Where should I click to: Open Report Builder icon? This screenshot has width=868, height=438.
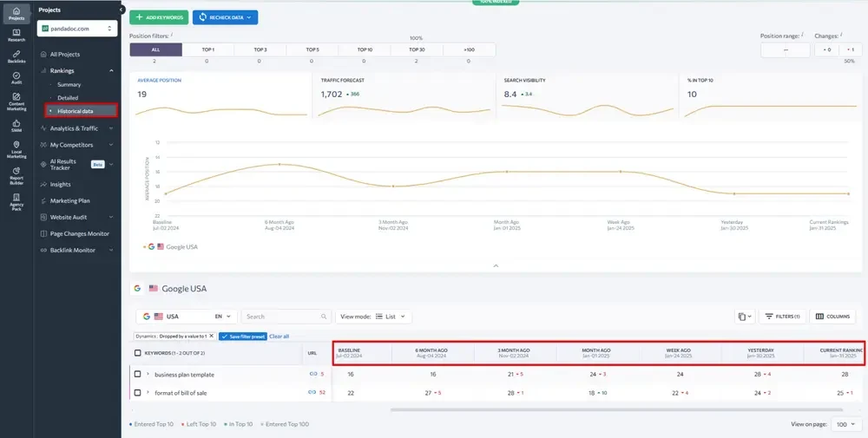pos(16,176)
